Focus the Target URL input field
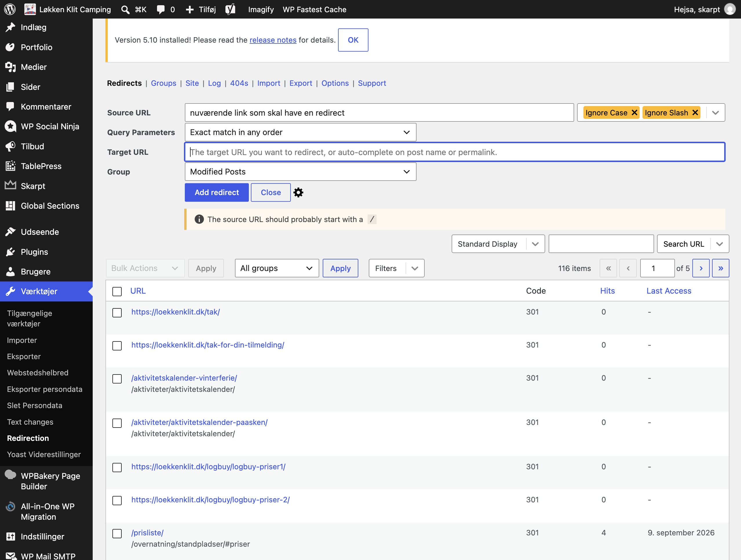 click(455, 152)
